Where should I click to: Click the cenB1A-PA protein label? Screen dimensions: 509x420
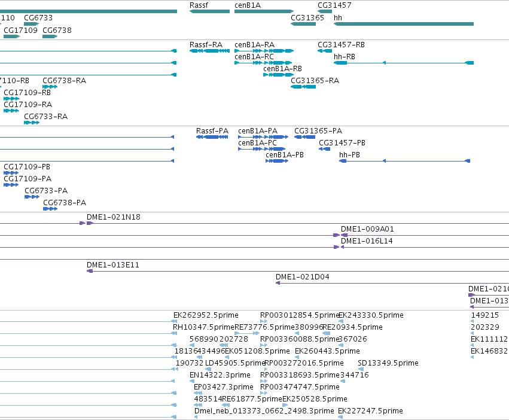[258, 131]
